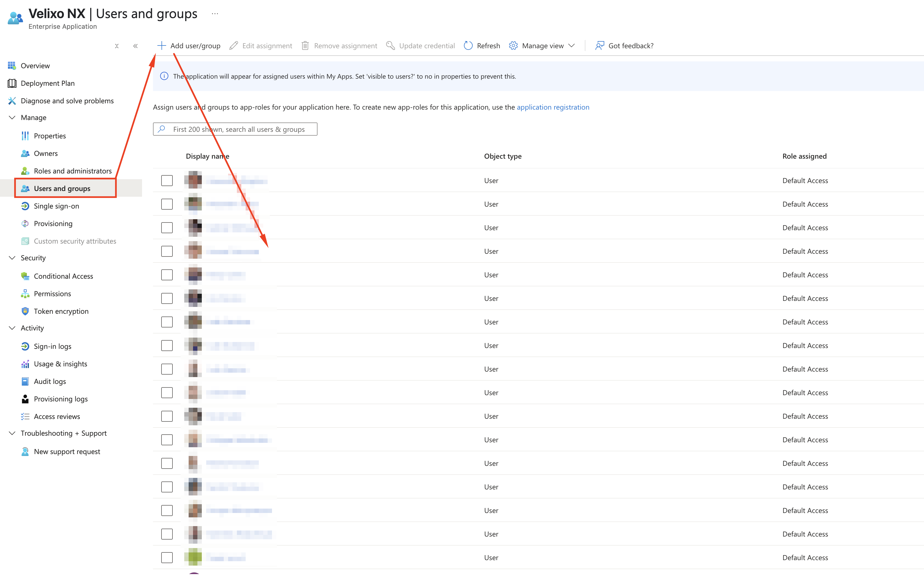
Task: Collapse the Manage section chevron
Action: point(12,117)
